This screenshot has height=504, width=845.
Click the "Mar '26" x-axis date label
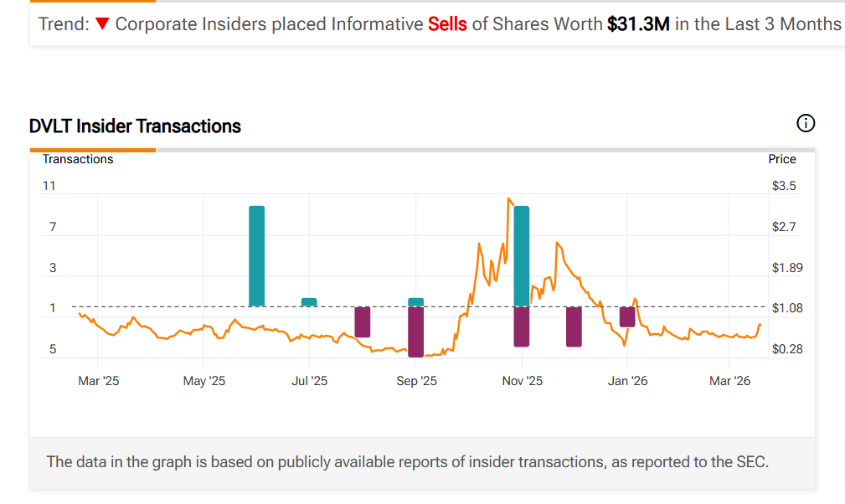(x=729, y=381)
